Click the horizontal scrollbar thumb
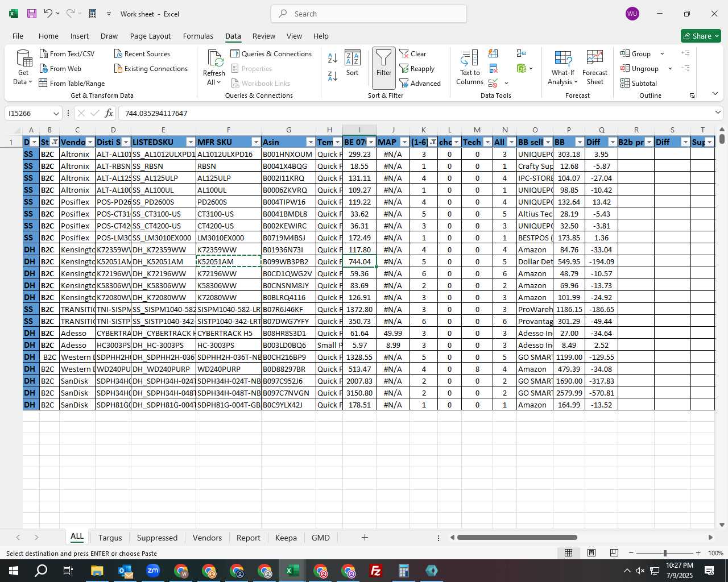 click(x=517, y=538)
